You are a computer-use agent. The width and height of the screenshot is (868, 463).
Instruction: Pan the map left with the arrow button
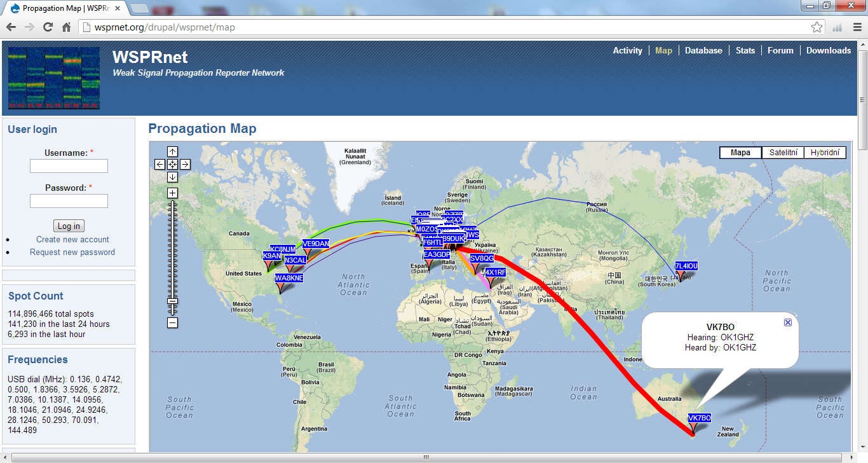point(160,164)
